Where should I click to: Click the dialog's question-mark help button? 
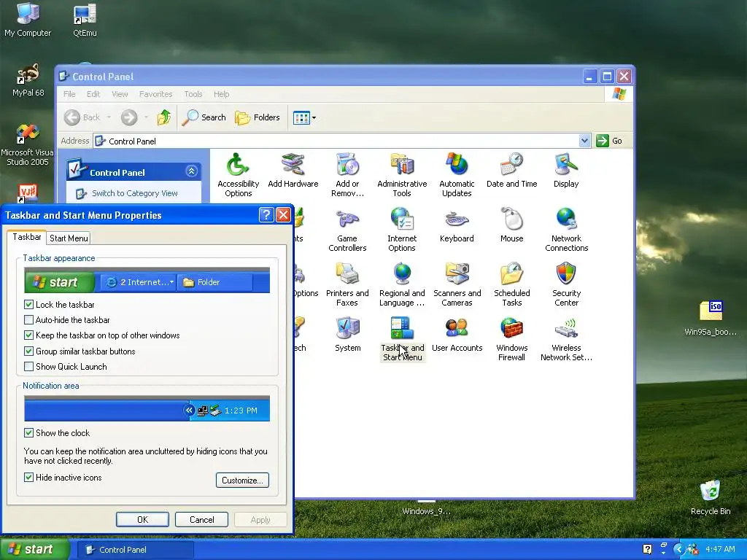click(x=266, y=215)
